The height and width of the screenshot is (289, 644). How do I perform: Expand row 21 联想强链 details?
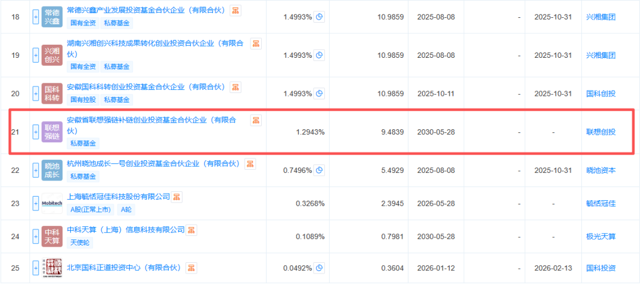coord(36,132)
